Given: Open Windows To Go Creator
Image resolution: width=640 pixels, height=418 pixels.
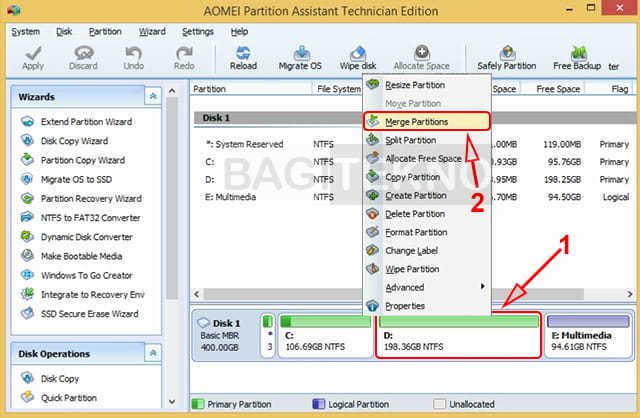Looking at the screenshot, I should coord(77,275).
